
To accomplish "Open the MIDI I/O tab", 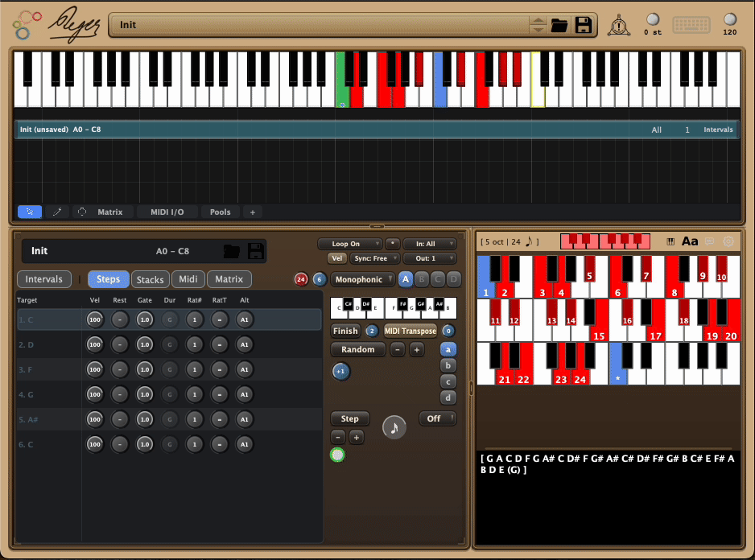I will [167, 212].
